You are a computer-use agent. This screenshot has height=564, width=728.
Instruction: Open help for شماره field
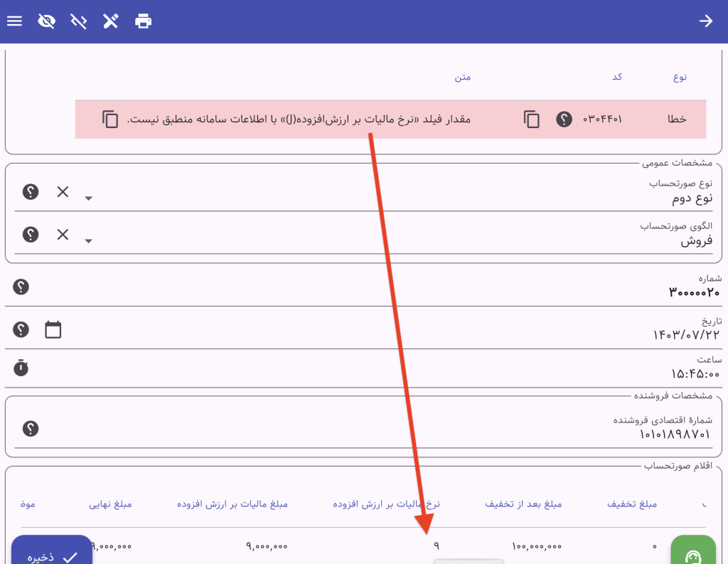pos(21,287)
